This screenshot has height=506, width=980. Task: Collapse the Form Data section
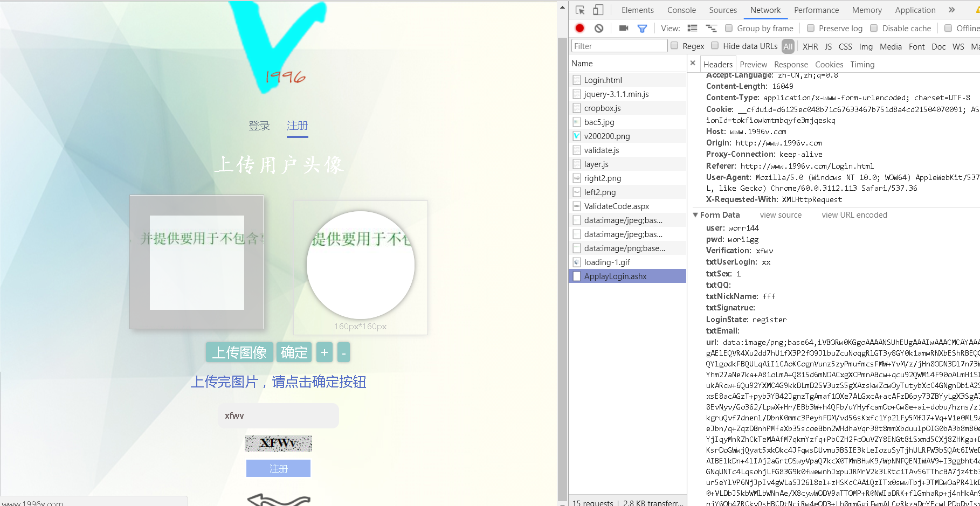coord(695,215)
